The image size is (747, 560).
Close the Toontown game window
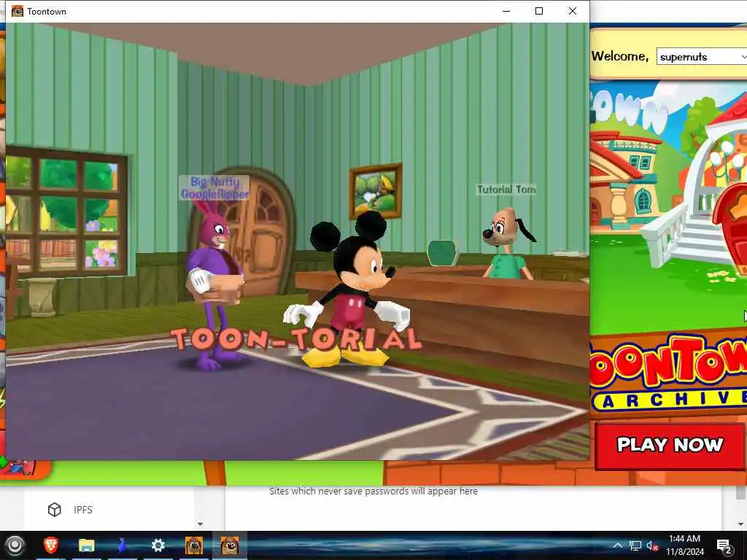click(573, 11)
